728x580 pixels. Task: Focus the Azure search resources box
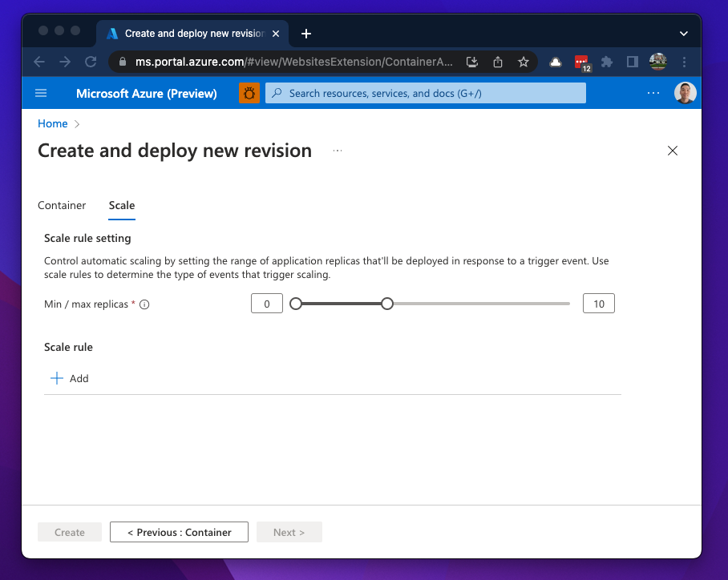425,94
